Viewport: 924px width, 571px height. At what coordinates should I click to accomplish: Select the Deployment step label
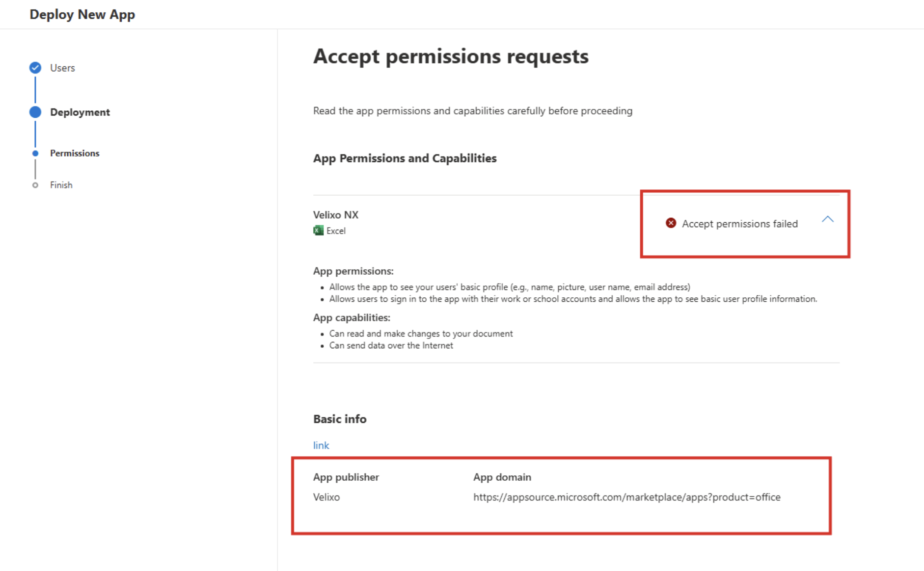point(80,112)
